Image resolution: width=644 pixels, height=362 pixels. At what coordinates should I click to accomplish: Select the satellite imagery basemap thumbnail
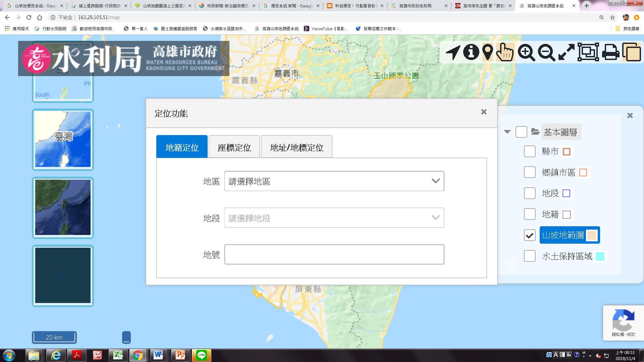(63, 207)
